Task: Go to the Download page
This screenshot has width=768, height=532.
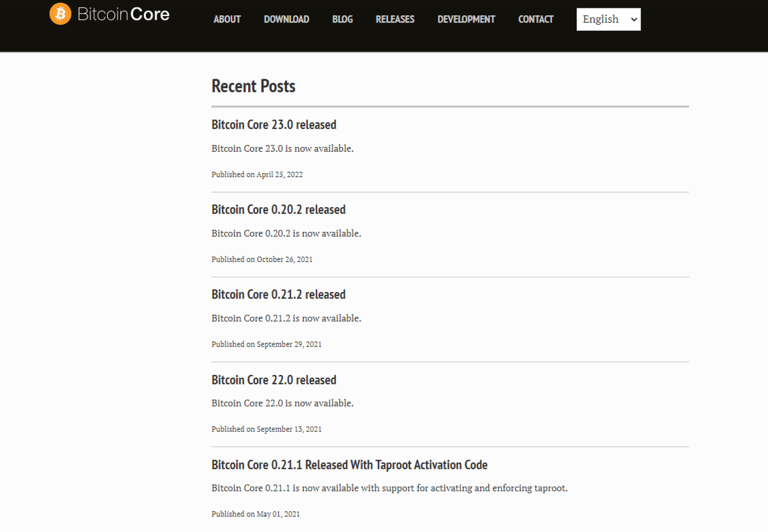Action: [x=286, y=19]
